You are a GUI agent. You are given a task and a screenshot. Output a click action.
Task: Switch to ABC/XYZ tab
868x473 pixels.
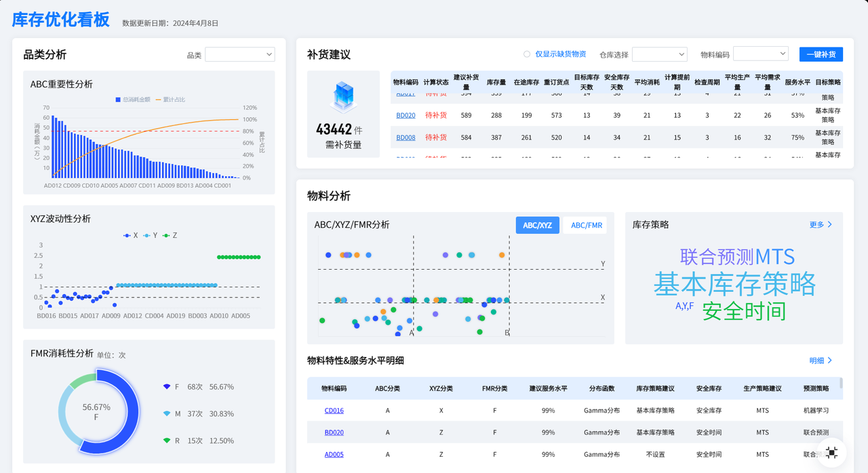[537, 226]
